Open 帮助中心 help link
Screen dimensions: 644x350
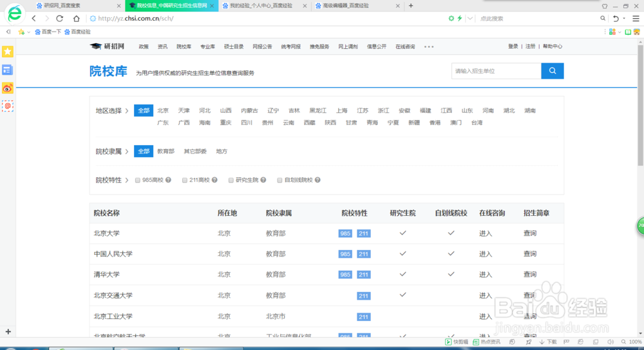coord(553,46)
